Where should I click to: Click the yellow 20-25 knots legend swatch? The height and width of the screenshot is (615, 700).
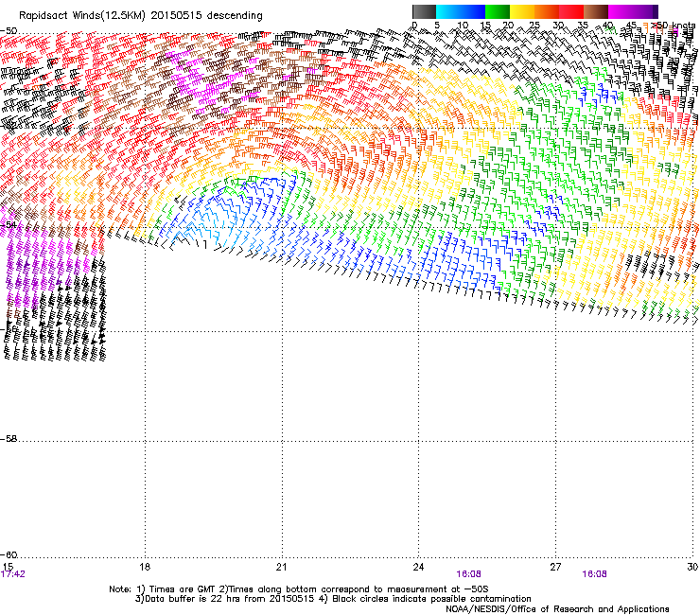point(522,11)
